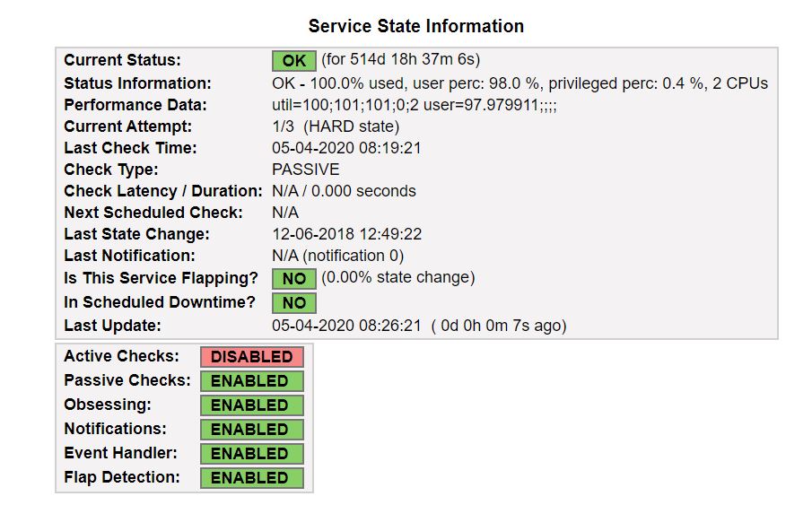Toggle the Notifications ENABLED badge
The width and height of the screenshot is (812, 505).
coord(251,430)
